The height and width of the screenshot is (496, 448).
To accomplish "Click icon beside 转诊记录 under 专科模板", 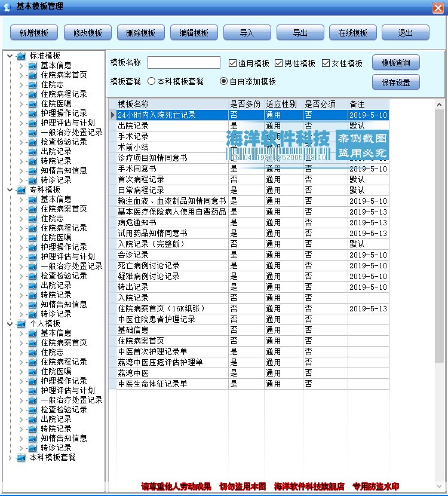I will [33, 314].
